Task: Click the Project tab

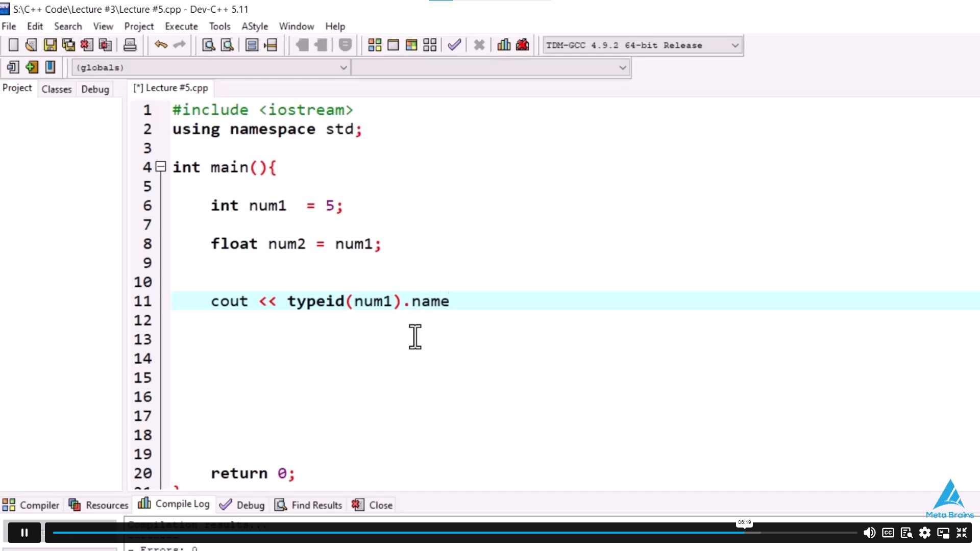Action: (x=17, y=88)
